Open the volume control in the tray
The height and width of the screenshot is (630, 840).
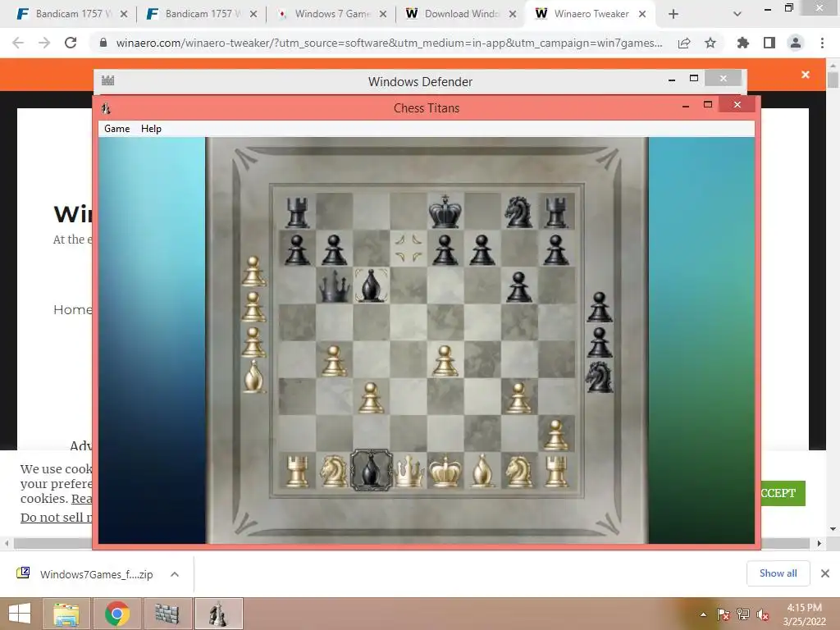(762, 614)
